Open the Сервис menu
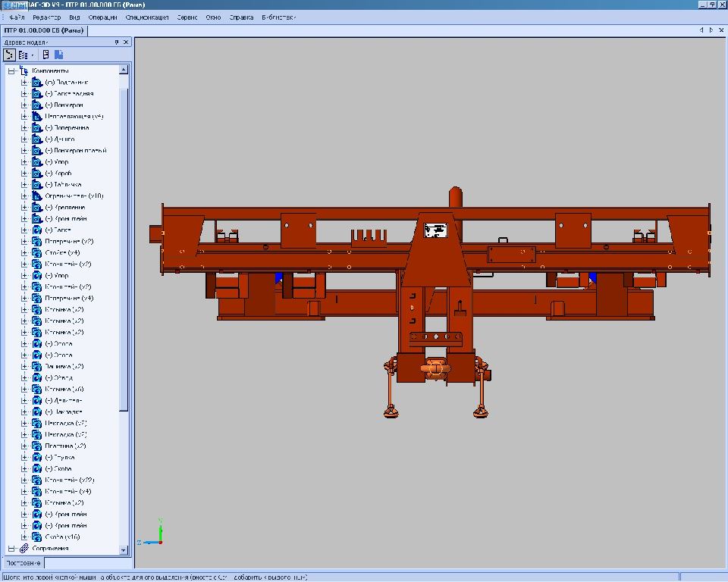Screen dimensions: 728x582 point(187,17)
